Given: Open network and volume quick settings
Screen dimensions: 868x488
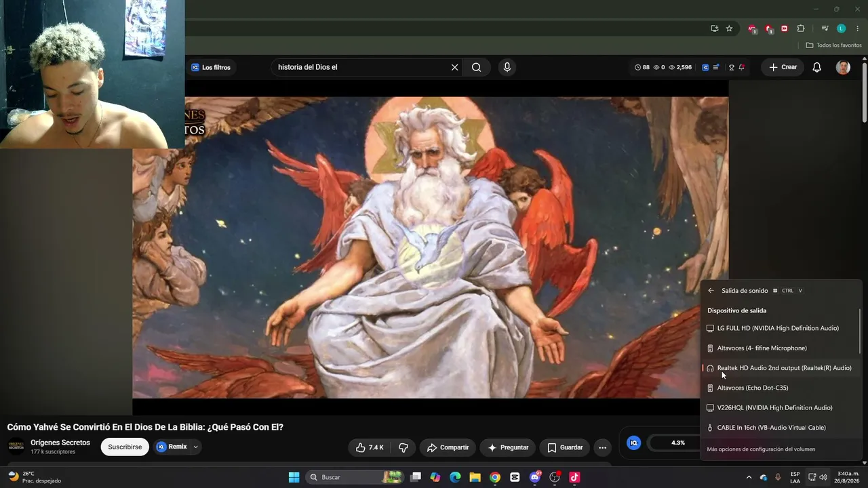Looking at the screenshot, I should click(818, 477).
